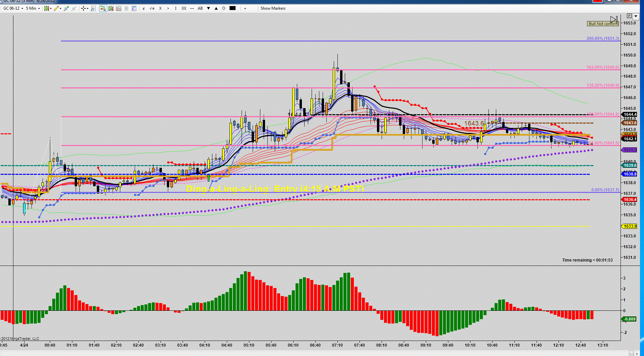
Task: Select the AB text toolbar item
Action: click(x=200, y=8)
